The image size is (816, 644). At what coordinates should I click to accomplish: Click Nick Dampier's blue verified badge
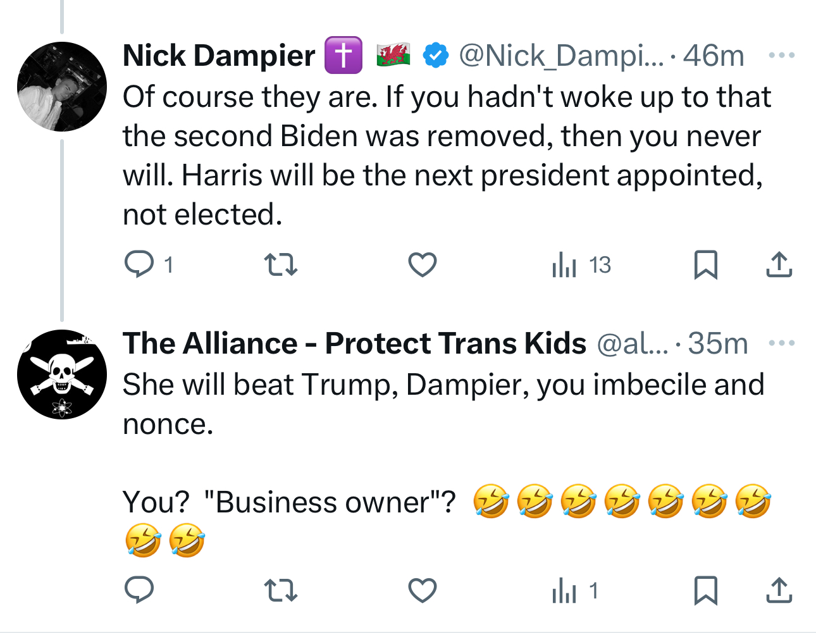click(x=435, y=56)
